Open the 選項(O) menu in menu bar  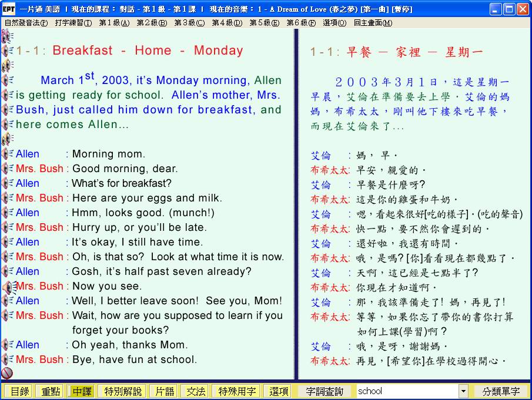coord(334,23)
